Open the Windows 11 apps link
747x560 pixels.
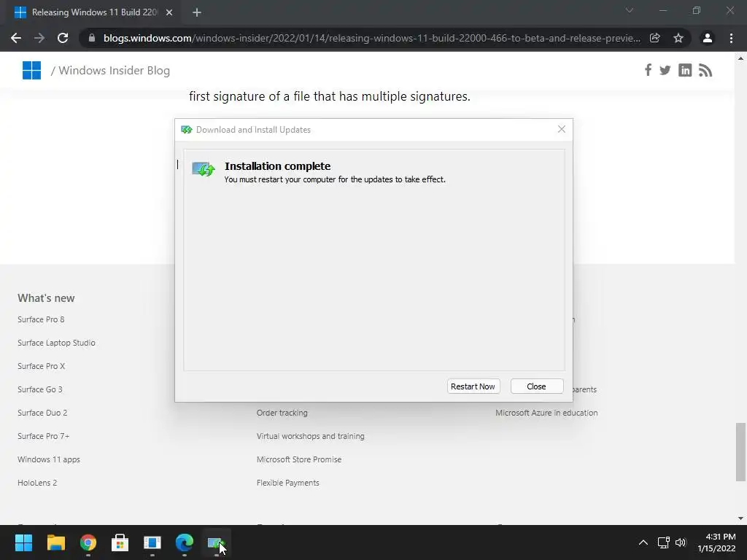tap(49, 459)
